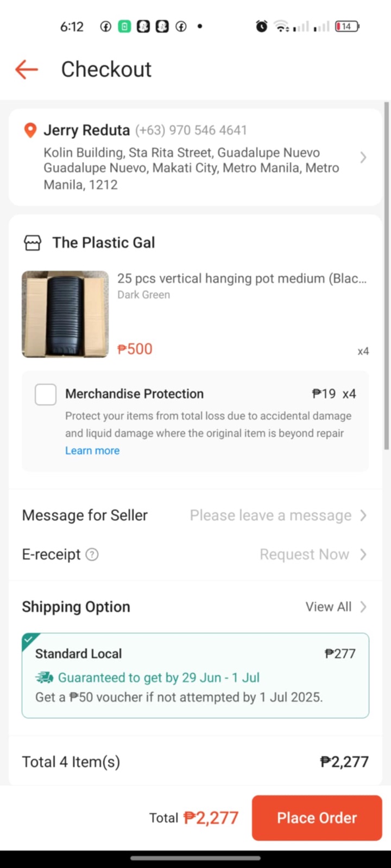Open The Plastic Gal shop name
The image size is (391, 868).
tap(104, 242)
